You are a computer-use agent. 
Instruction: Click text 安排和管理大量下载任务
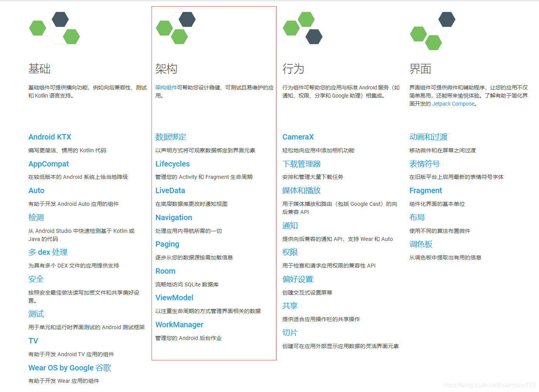[x=313, y=177]
